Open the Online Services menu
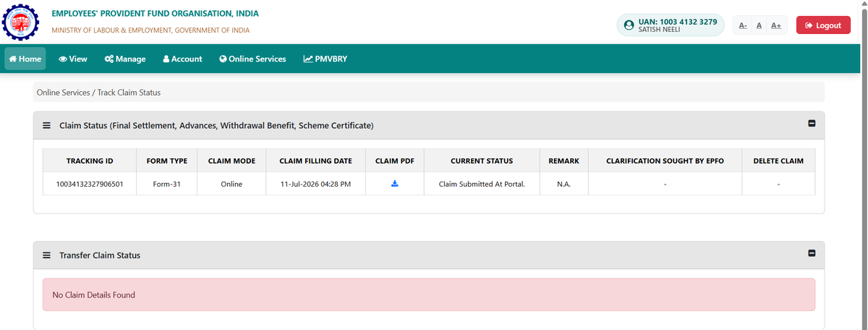The width and height of the screenshot is (868, 330). coord(252,59)
